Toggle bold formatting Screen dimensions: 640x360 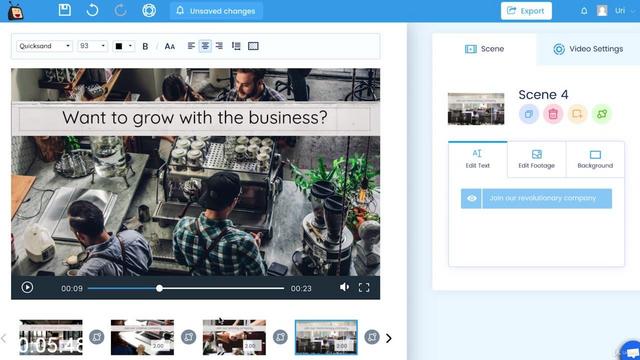point(145,47)
